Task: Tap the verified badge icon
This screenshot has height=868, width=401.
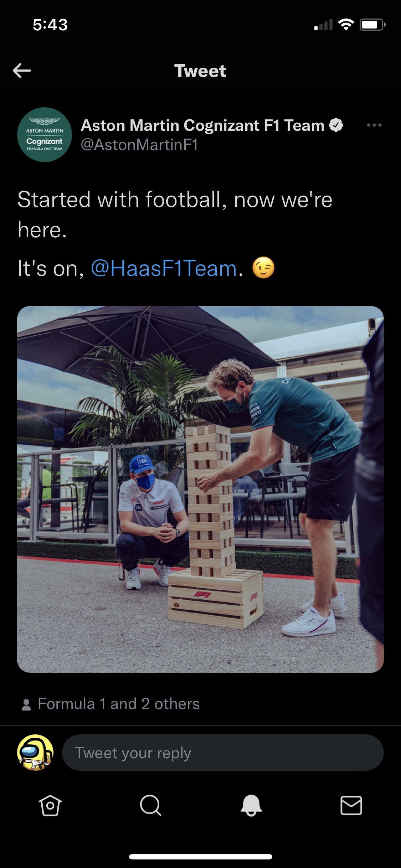Action: tap(336, 125)
